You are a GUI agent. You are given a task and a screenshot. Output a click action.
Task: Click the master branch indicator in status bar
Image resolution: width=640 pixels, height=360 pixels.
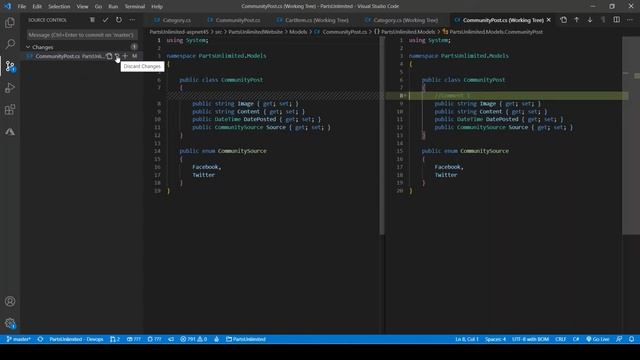pos(18,339)
